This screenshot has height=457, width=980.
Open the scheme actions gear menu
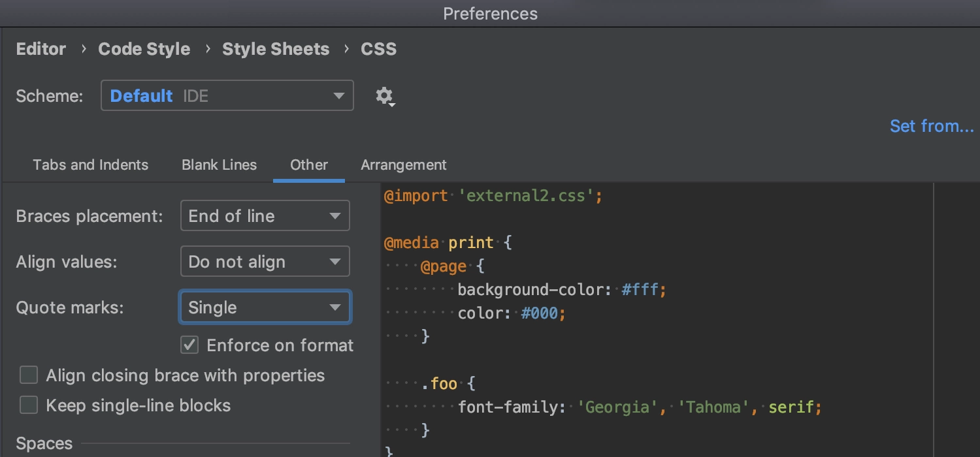385,97
